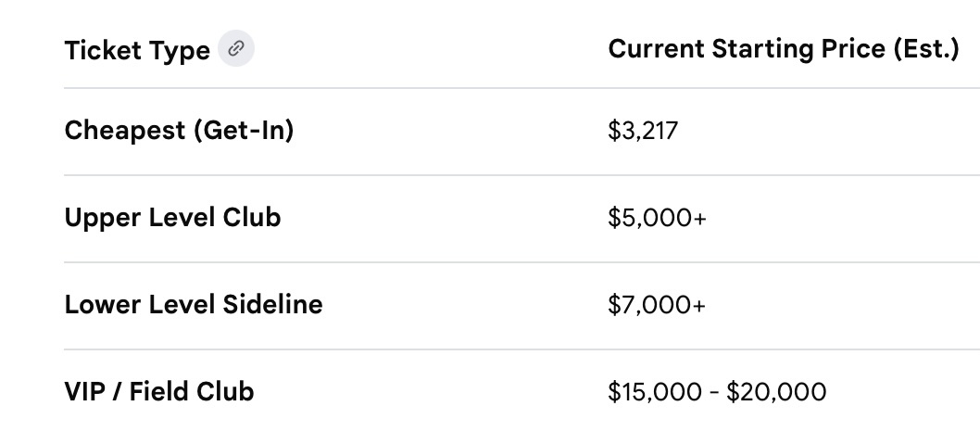Click the $15,000 lower price value
The height and width of the screenshot is (444, 980).
click(x=655, y=392)
